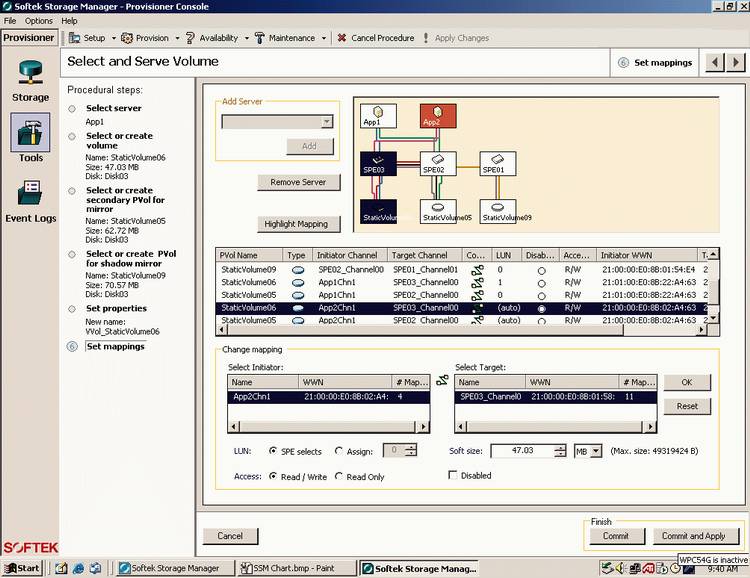Image resolution: width=750 pixels, height=578 pixels.
Task: Select the Select server step radio
Action: tap(72, 109)
